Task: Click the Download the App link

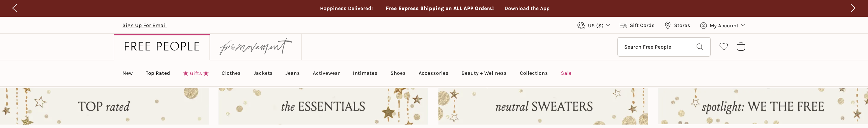Action: pyautogui.click(x=527, y=8)
